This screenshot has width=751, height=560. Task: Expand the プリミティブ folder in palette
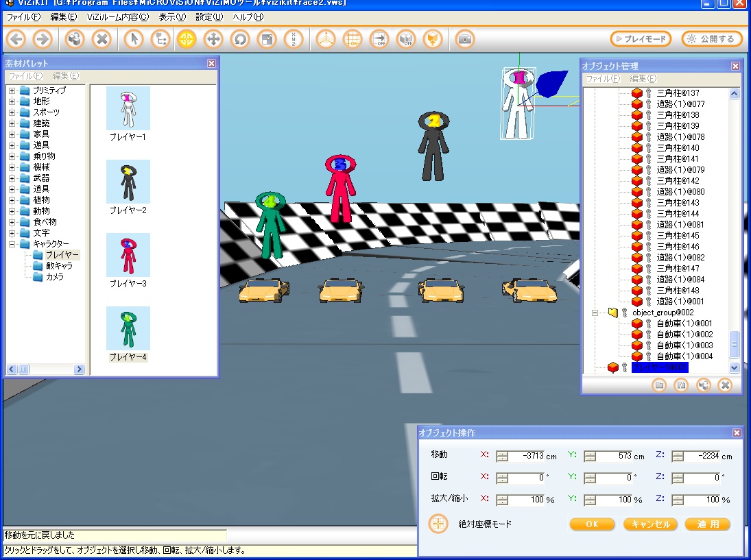tap(12, 90)
